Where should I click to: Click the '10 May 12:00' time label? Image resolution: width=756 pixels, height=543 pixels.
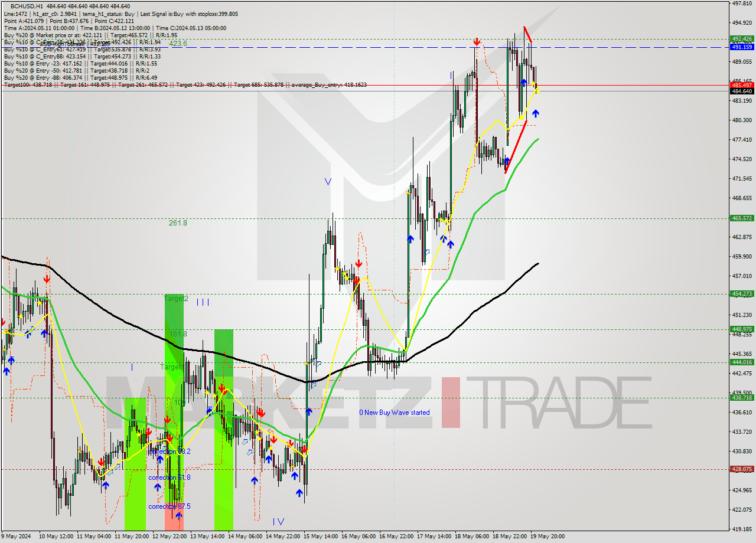(56, 537)
